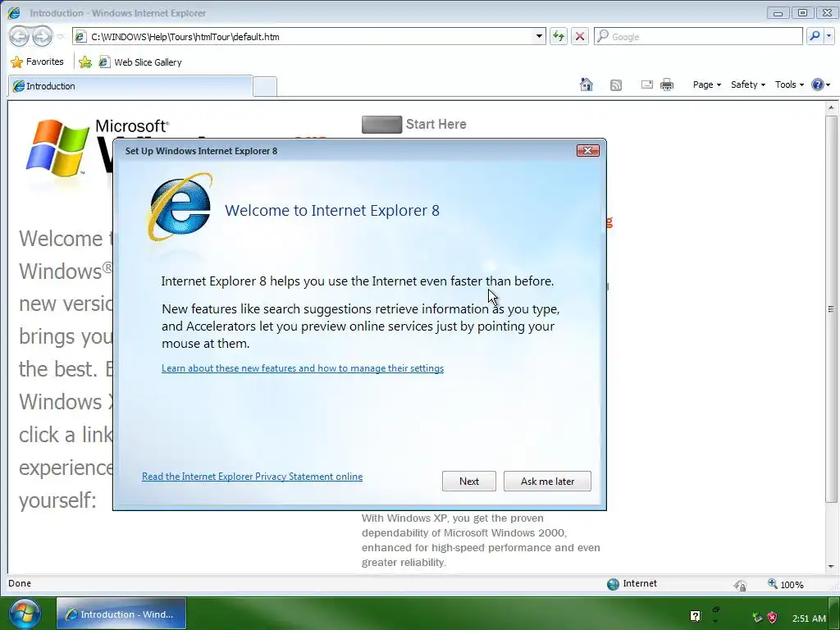Click the Back navigation arrow
The image size is (840, 630).
tap(20, 36)
